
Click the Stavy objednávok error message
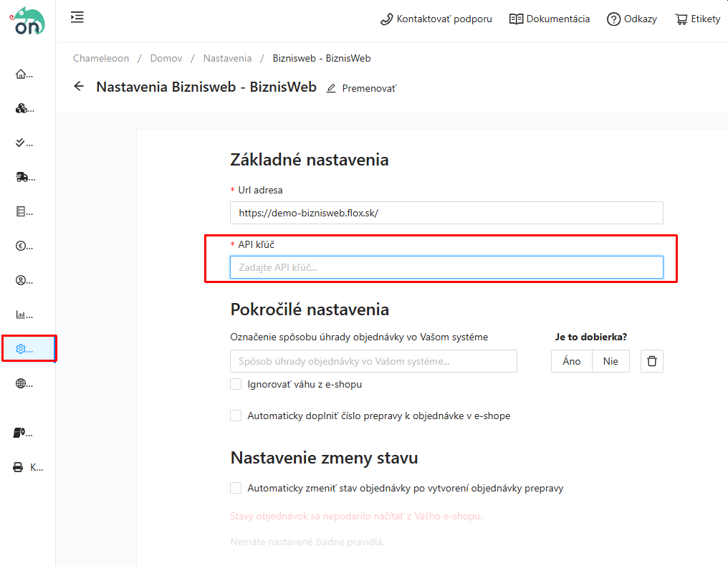click(x=356, y=517)
